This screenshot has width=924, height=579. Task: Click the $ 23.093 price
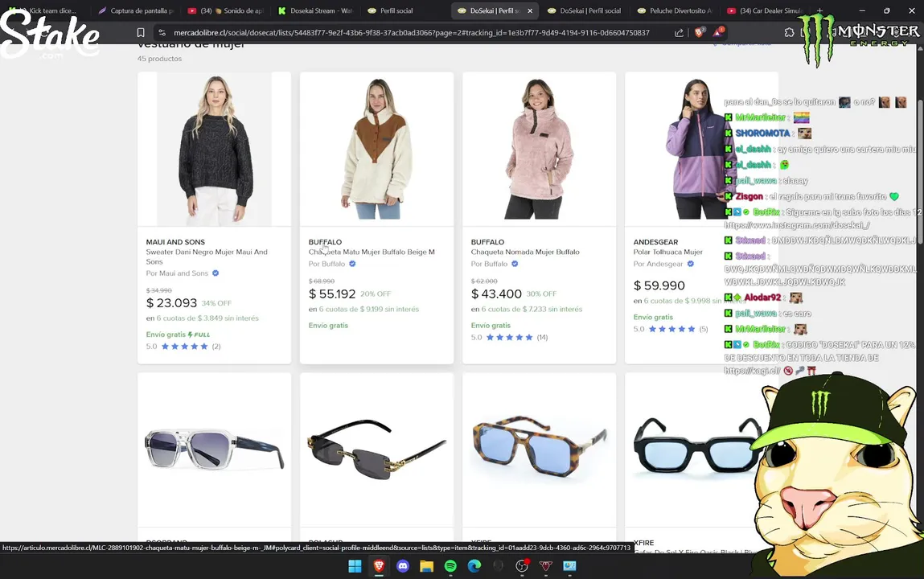(171, 302)
